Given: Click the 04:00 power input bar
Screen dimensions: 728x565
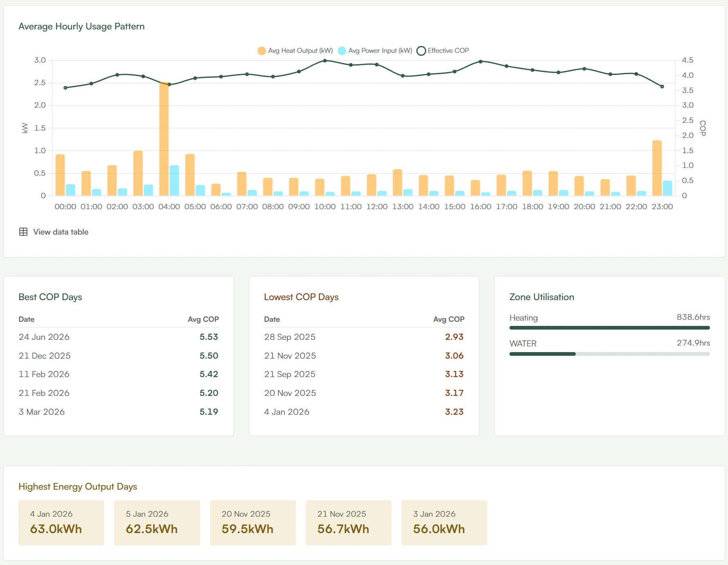Looking at the screenshot, I should pos(174,181).
